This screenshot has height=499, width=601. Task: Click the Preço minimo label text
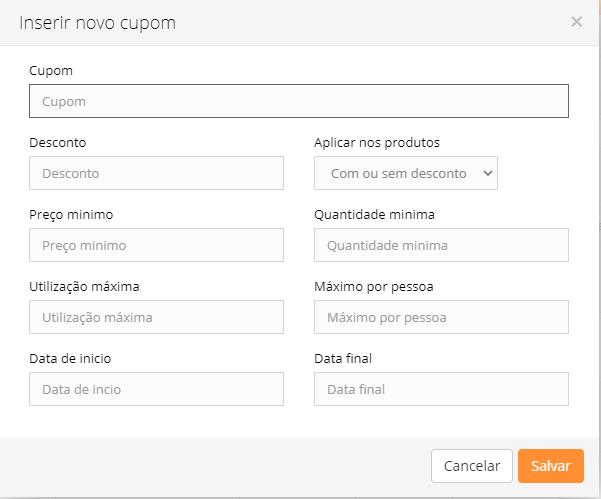[x=71, y=215]
